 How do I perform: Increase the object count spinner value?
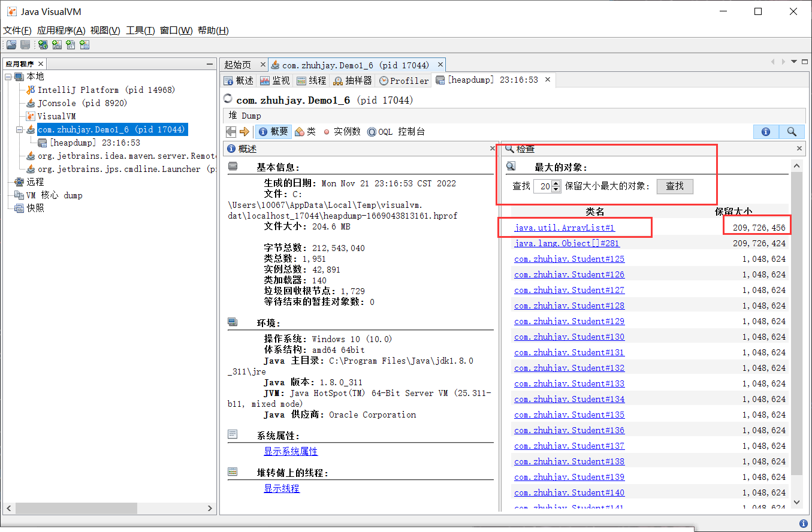point(556,183)
